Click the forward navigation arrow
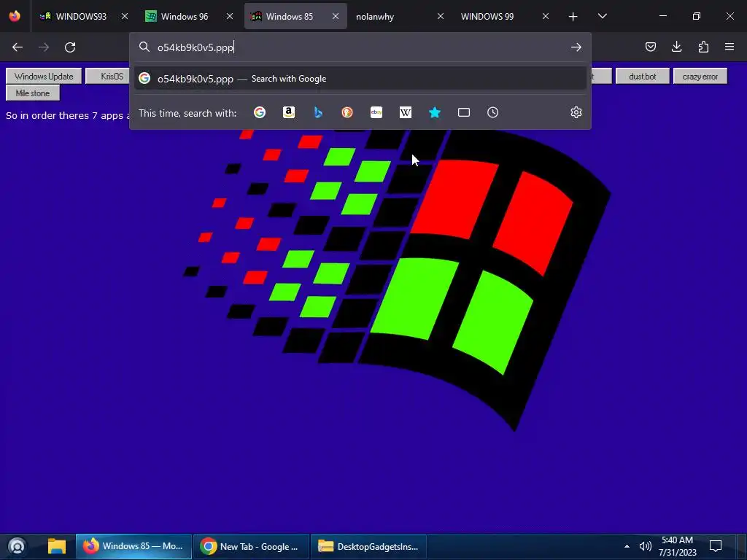The height and width of the screenshot is (560, 747). 44,47
